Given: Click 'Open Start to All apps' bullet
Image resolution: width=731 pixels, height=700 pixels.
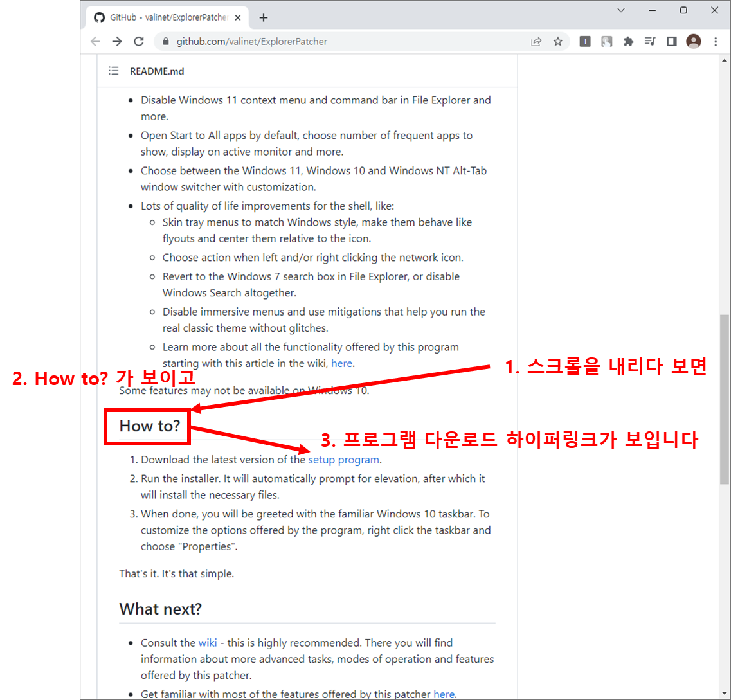Looking at the screenshot, I should coord(307,143).
